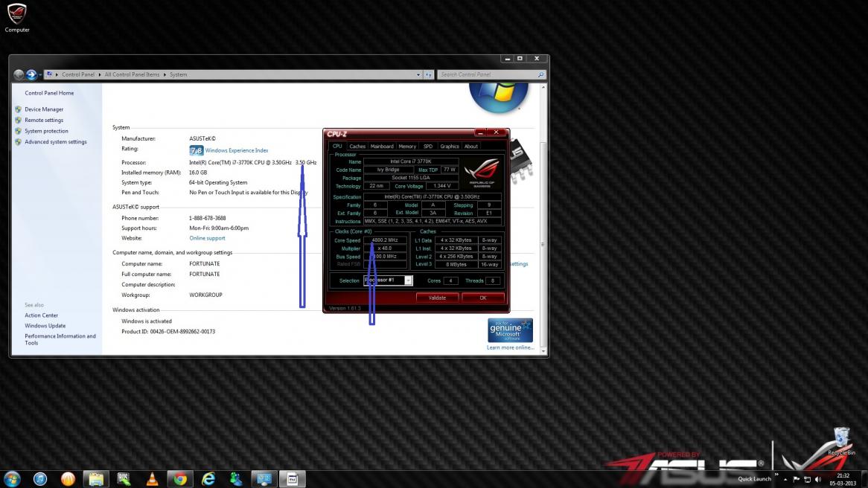This screenshot has width=868, height=488.
Task: Open the Memory tab in CPU-Z
Action: [x=407, y=147]
